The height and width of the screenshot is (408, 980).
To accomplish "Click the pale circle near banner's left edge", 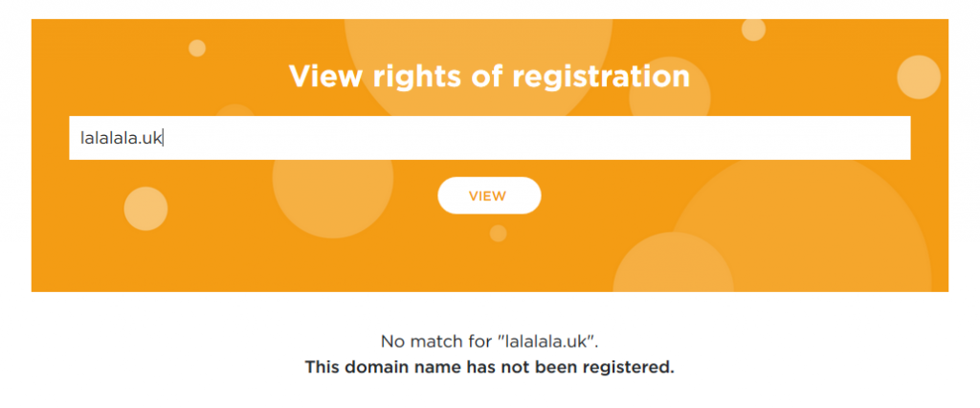I will click(145, 209).
